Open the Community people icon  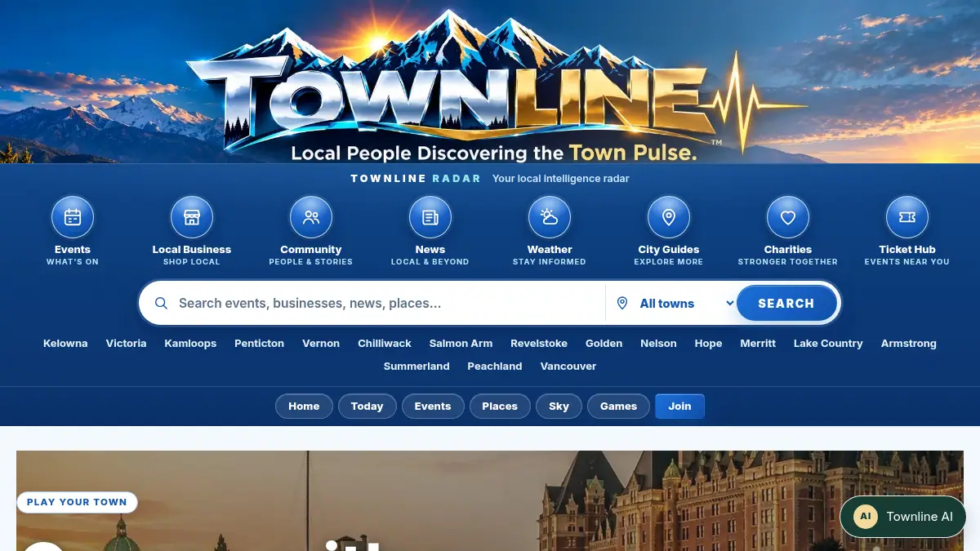pos(311,217)
